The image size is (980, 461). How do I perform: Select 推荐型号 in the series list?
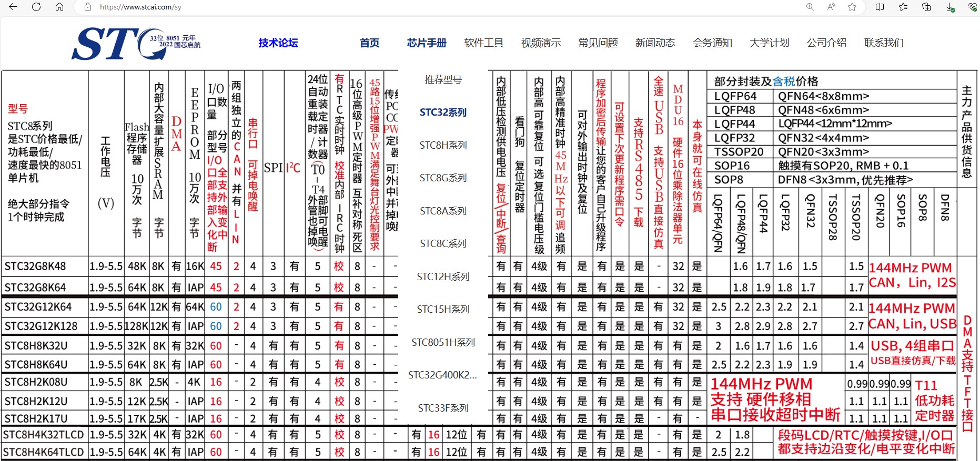pos(443,80)
